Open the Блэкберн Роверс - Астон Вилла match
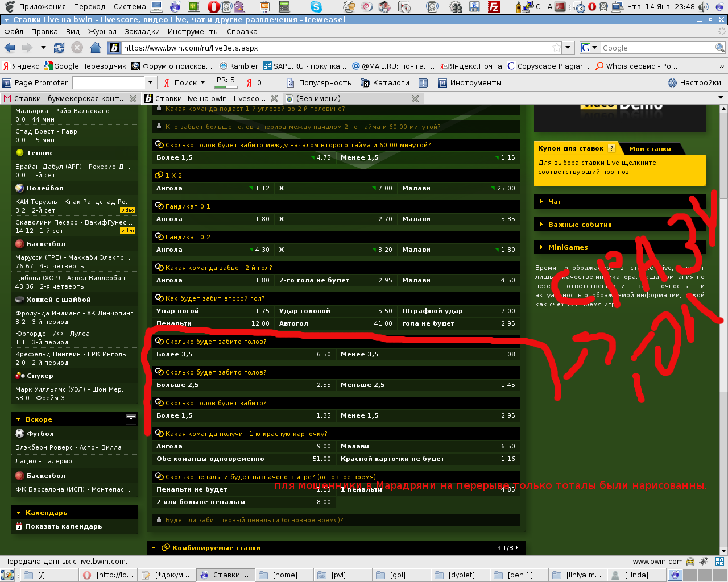 point(68,447)
